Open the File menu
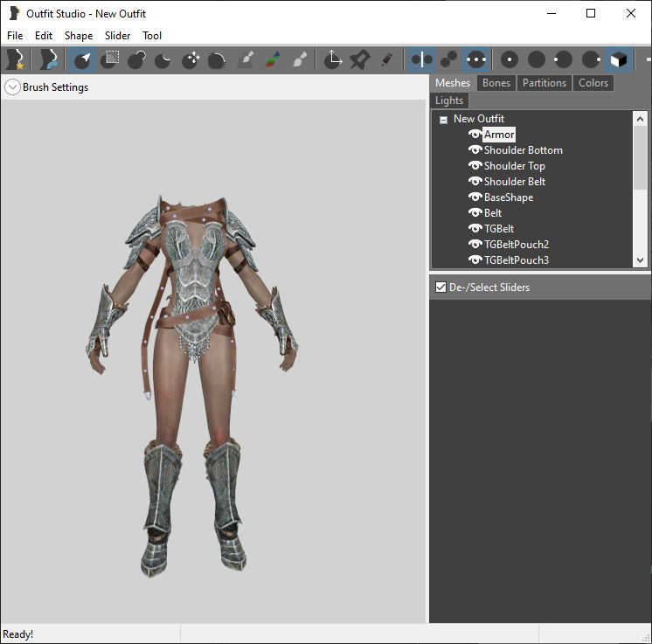Image resolution: width=652 pixels, height=644 pixels. tap(15, 36)
